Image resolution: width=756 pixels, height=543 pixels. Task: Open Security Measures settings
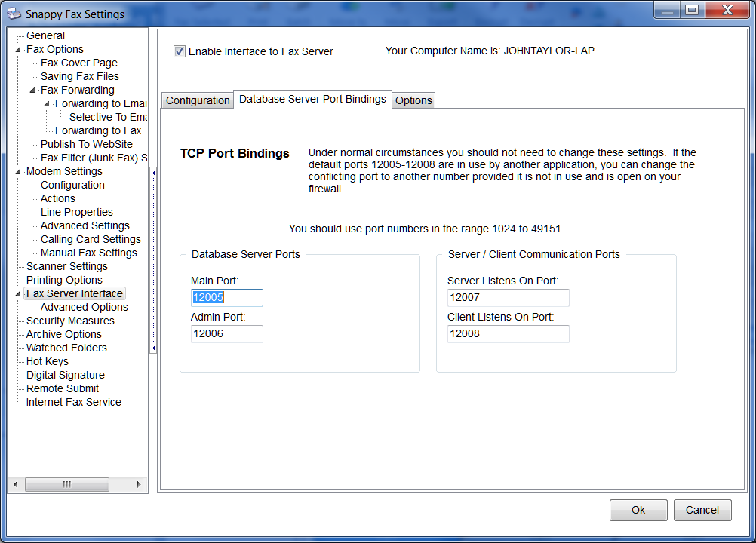tap(70, 321)
